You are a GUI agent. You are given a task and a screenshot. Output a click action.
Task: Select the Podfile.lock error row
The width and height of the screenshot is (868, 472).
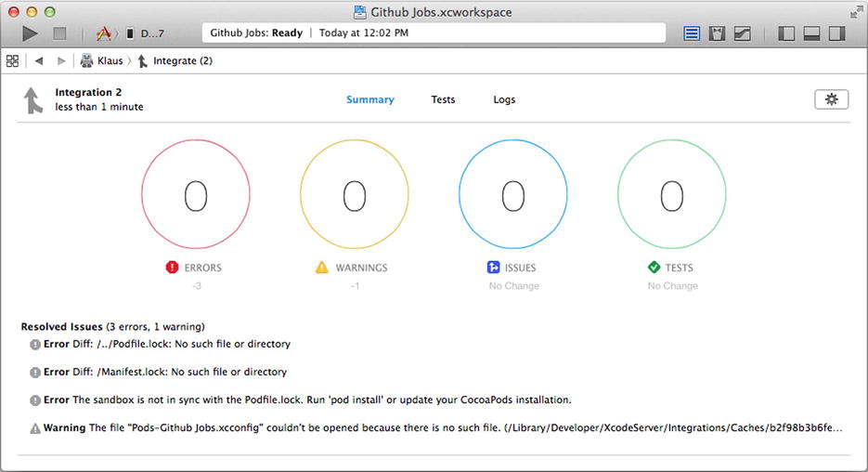[x=161, y=344]
